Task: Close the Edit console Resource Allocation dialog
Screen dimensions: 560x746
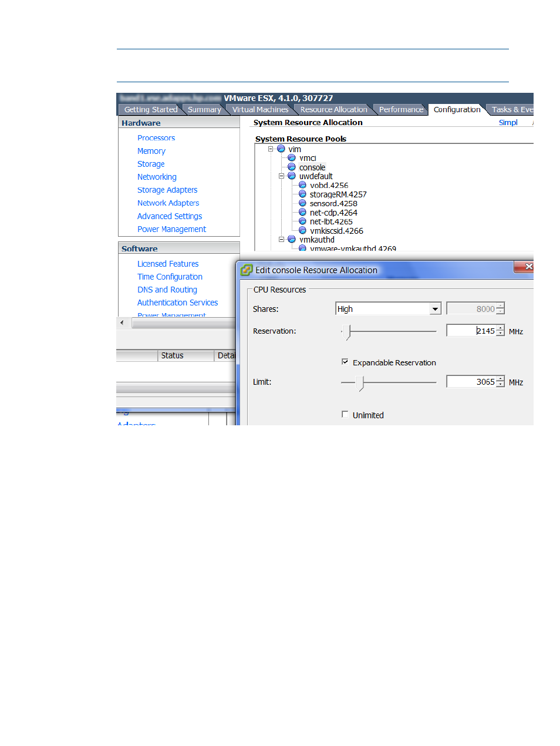Action: click(x=524, y=267)
